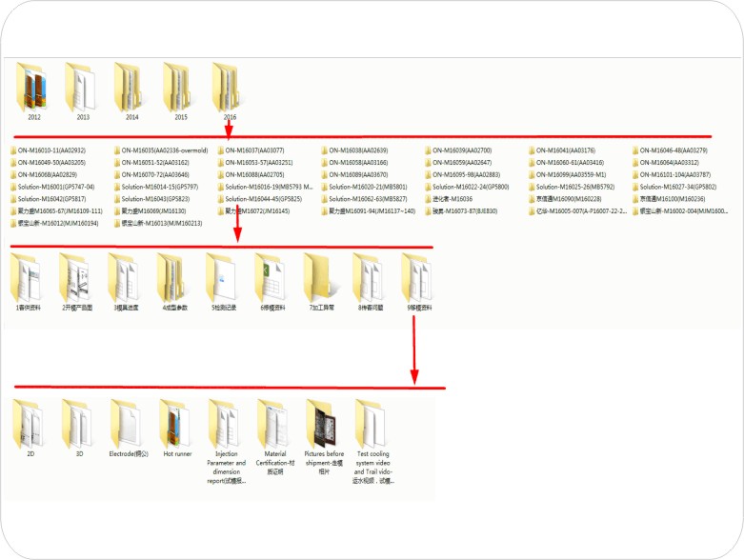Open the Hot runner folder
The image size is (744, 560).
coord(176,425)
